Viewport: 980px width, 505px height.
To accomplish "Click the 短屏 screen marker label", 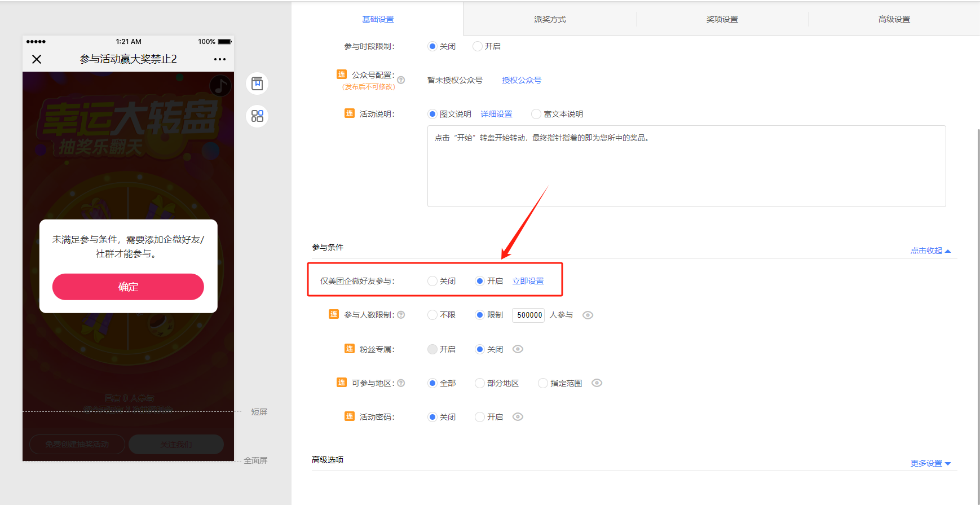I will (x=259, y=412).
